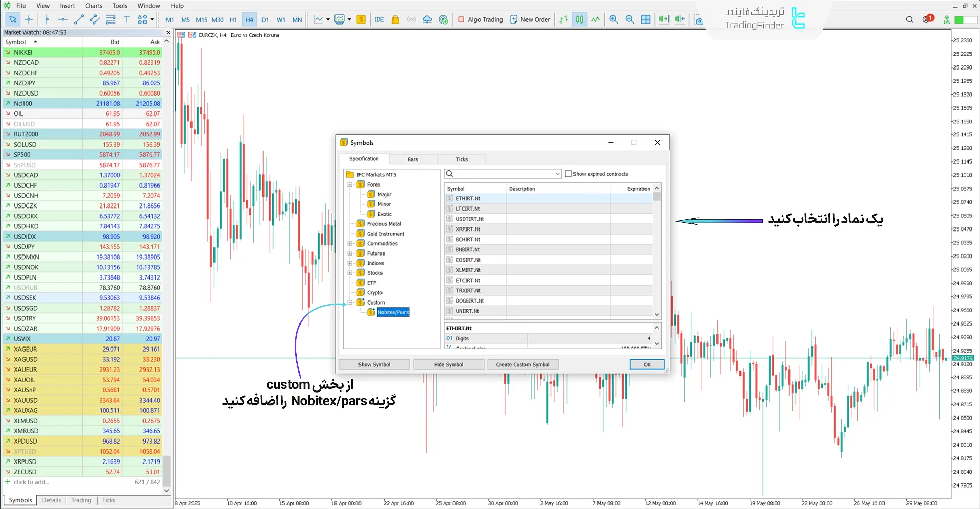
Task: Zoom in on the chart
Action: 613,19
